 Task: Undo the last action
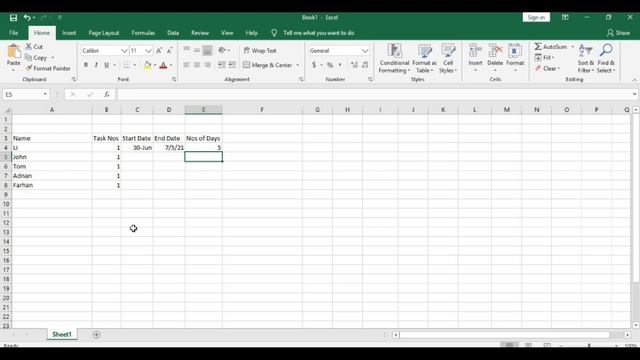[27, 18]
